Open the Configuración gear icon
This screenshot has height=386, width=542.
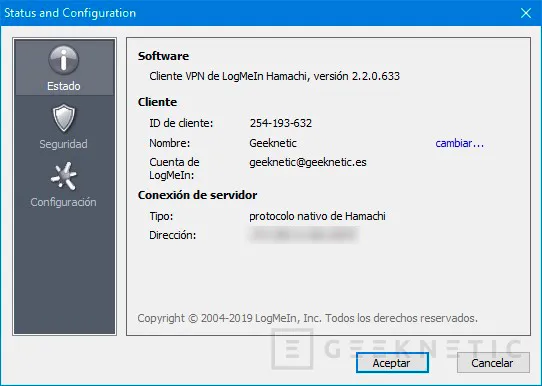[x=64, y=176]
